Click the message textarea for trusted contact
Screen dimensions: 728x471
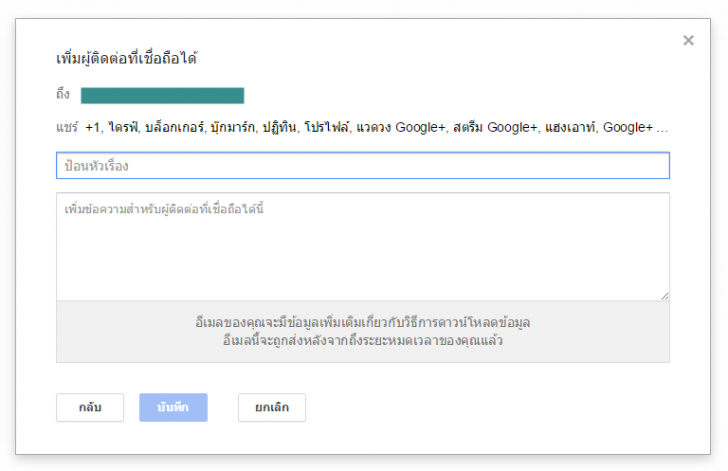click(363, 247)
